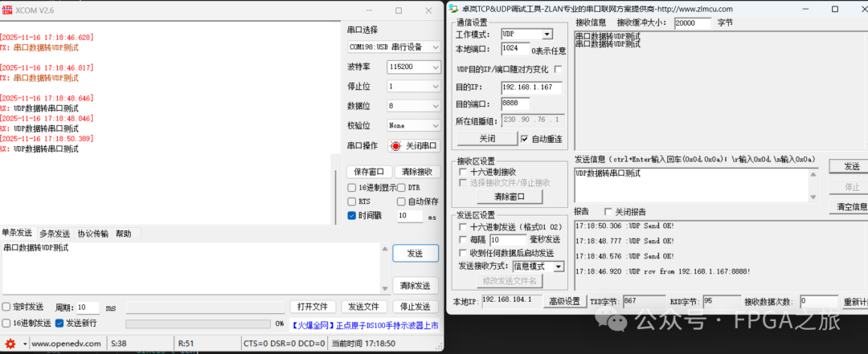Click the ZLAN send text box UDP数据转串口测试
Image resolution: width=868 pixels, height=354 pixels.
(x=692, y=185)
